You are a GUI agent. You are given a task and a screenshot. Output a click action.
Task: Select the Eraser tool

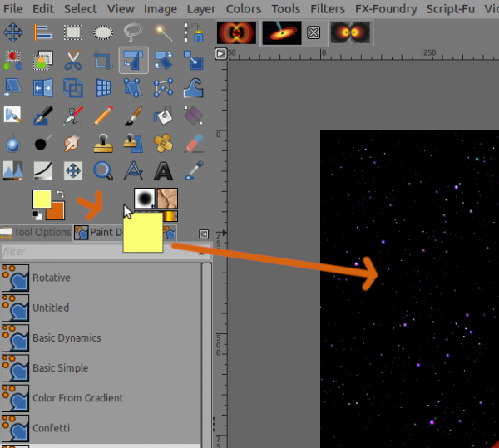(194, 144)
